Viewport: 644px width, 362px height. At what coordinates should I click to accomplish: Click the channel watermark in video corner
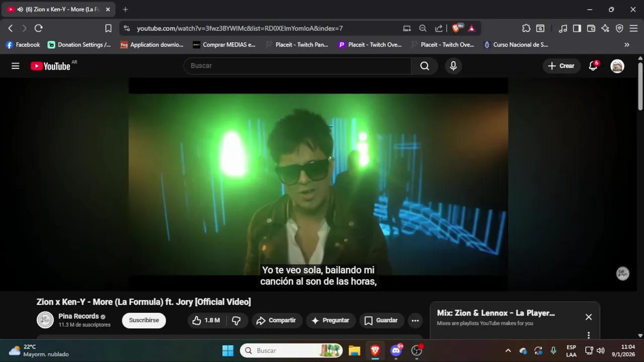(x=623, y=274)
